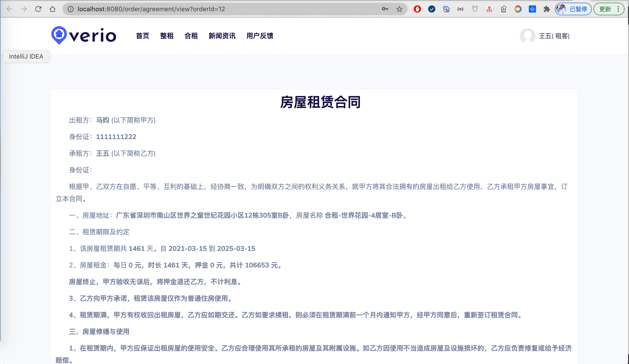Open 首页 navigation menu item

click(x=142, y=36)
